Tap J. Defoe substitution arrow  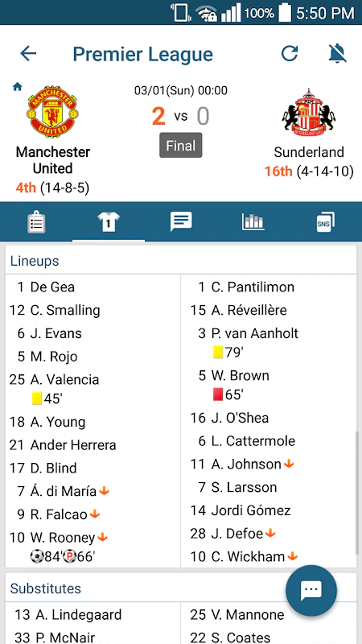270,534
